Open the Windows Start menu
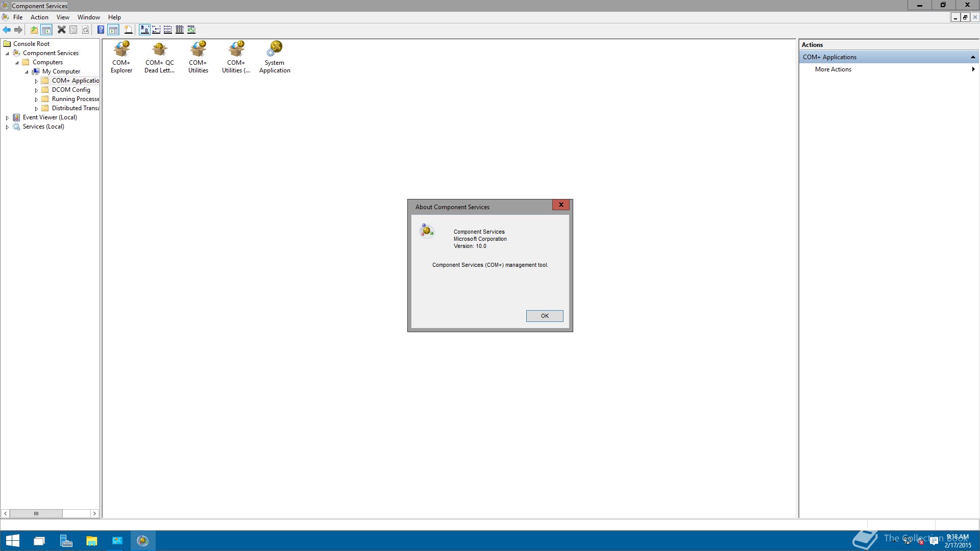980x551 pixels. pyautogui.click(x=12, y=541)
